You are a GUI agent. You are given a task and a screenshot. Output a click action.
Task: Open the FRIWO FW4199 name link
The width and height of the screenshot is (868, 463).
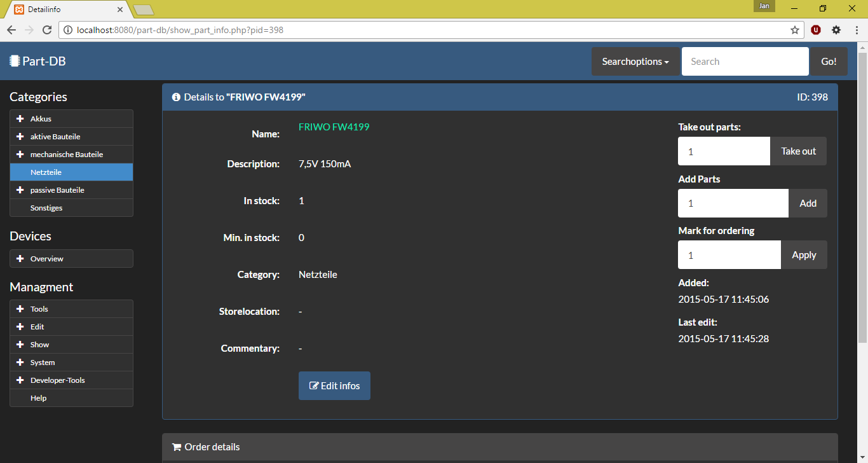(334, 127)
